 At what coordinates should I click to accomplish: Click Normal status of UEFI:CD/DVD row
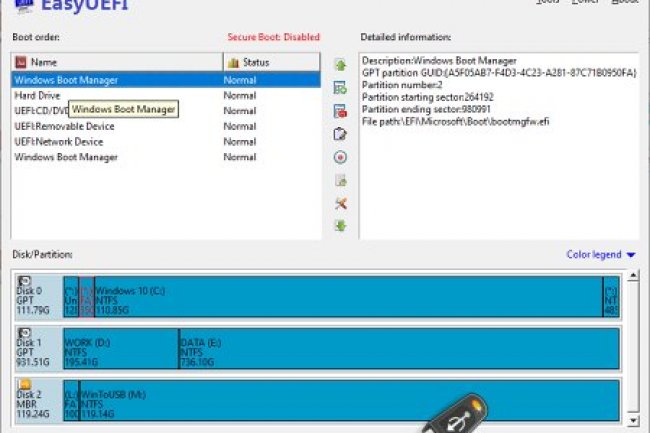(240, 111)
